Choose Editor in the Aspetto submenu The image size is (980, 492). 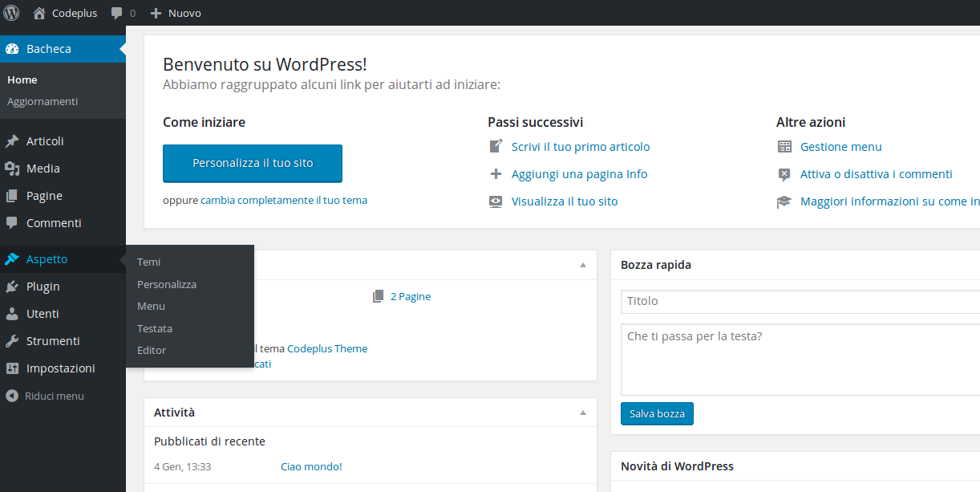(x=152, y=350)
